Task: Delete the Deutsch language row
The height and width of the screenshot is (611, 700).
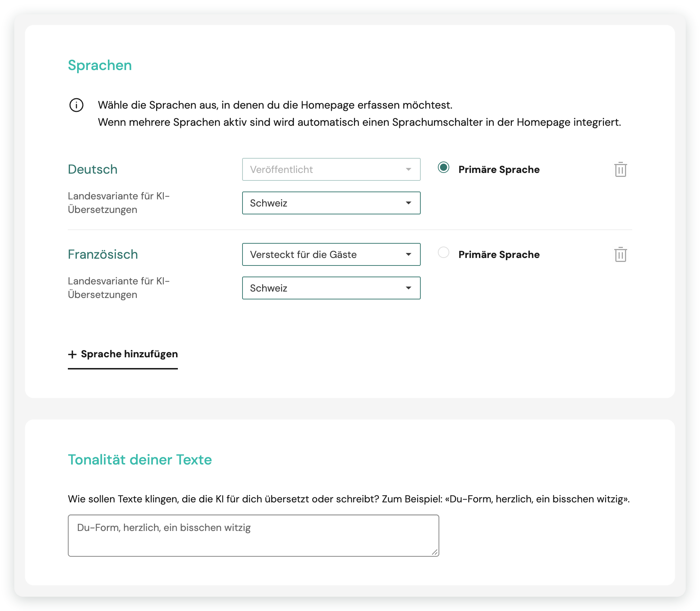Action: (x=620, y=169)
